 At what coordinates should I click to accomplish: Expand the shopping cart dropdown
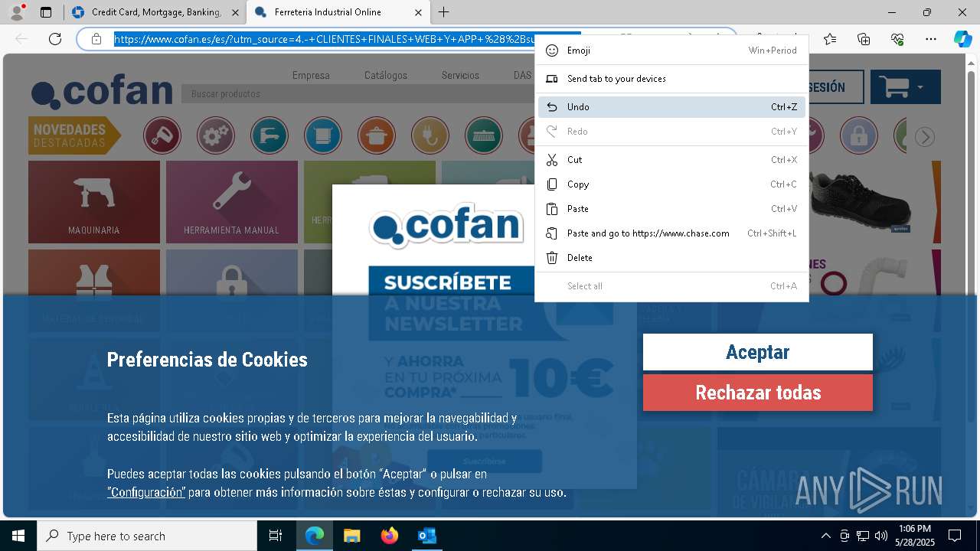tap(905, 87)
